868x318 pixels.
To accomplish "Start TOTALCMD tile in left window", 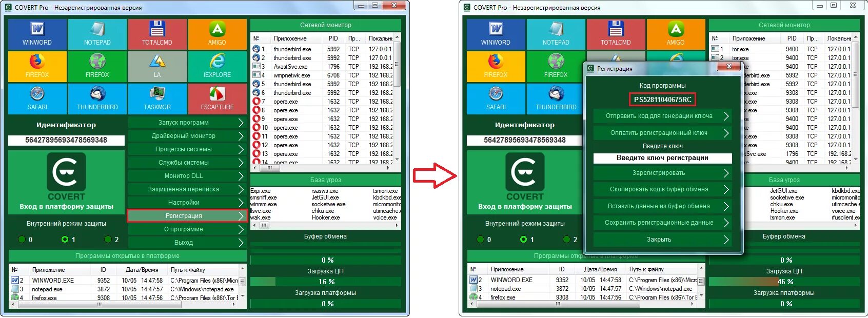I will [x=157, y=34].
